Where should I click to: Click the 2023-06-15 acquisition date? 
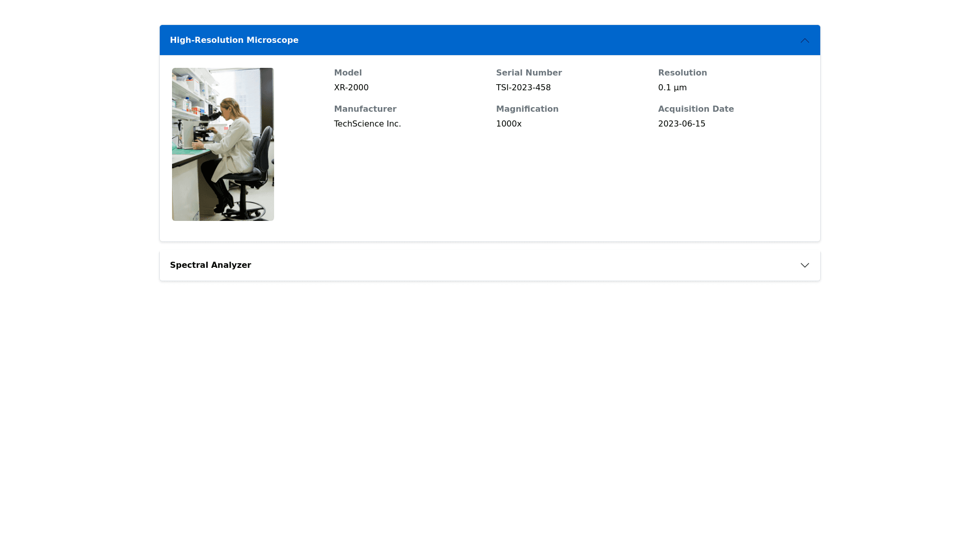tap(681, 124)
